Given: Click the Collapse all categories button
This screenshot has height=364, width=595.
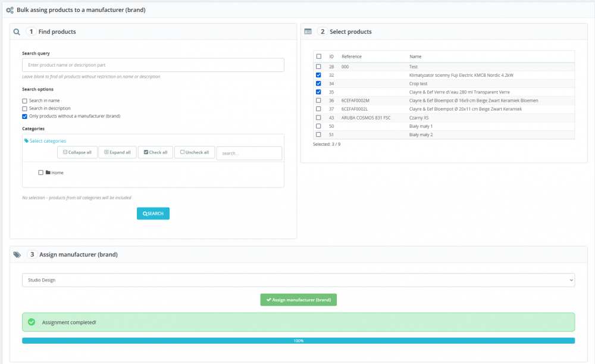Looking at the screenshot, I should (77, 152).
